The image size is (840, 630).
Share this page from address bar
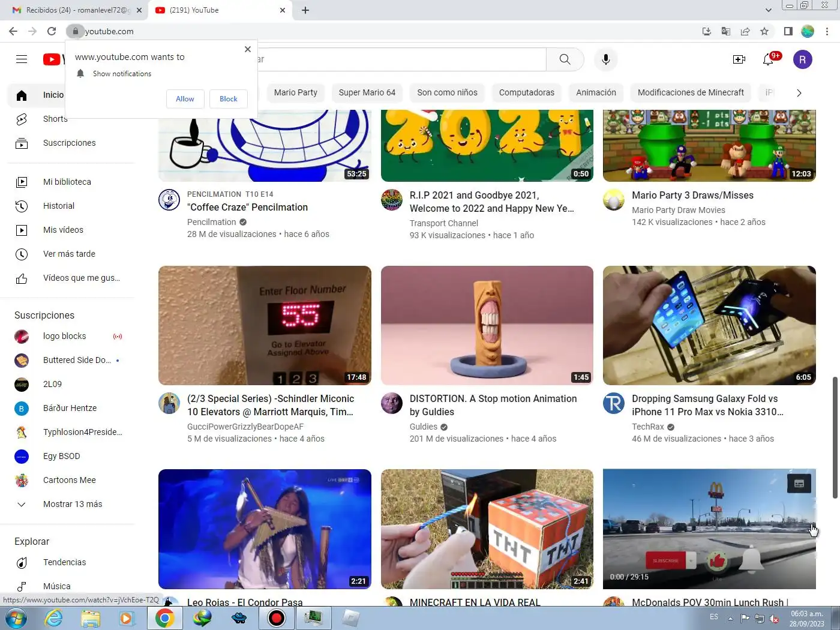tap(745, 31)
